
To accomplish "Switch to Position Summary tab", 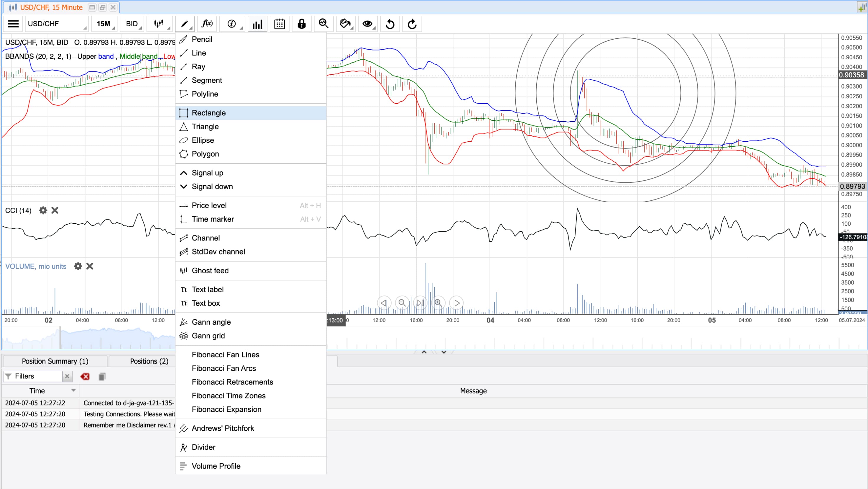I will [55, 361].
